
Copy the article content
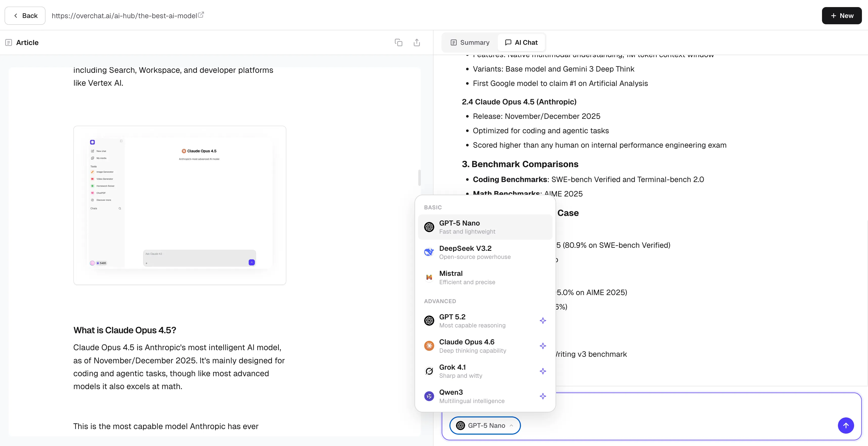pos(398,42)
